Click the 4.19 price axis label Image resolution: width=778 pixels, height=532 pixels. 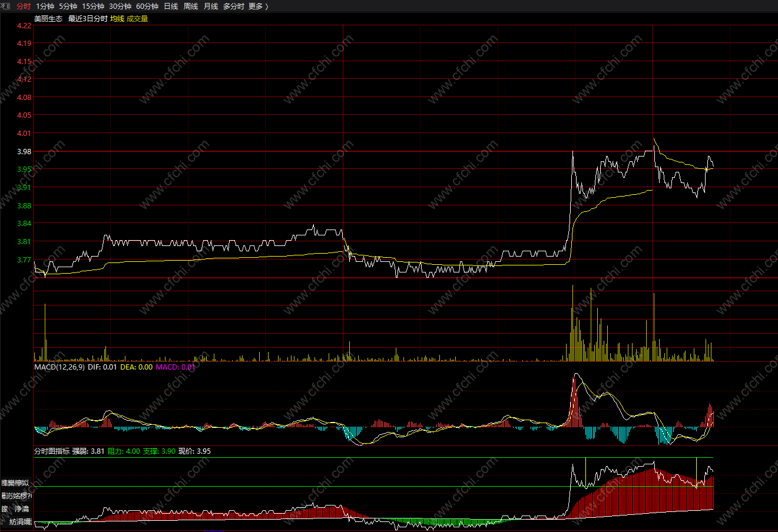coord(24,44)
